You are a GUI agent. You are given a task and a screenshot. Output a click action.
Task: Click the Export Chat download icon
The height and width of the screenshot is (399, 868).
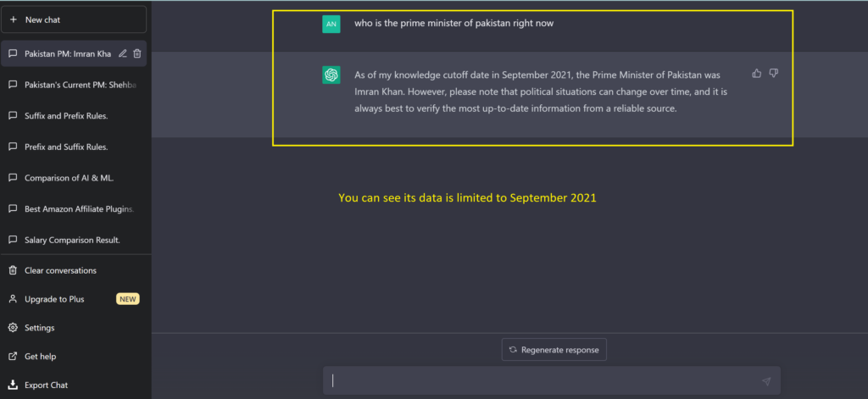pos(13,385)
